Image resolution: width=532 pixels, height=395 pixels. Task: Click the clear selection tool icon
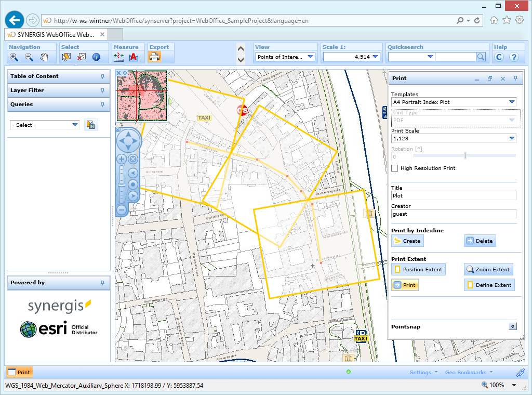tap(82, 57)
